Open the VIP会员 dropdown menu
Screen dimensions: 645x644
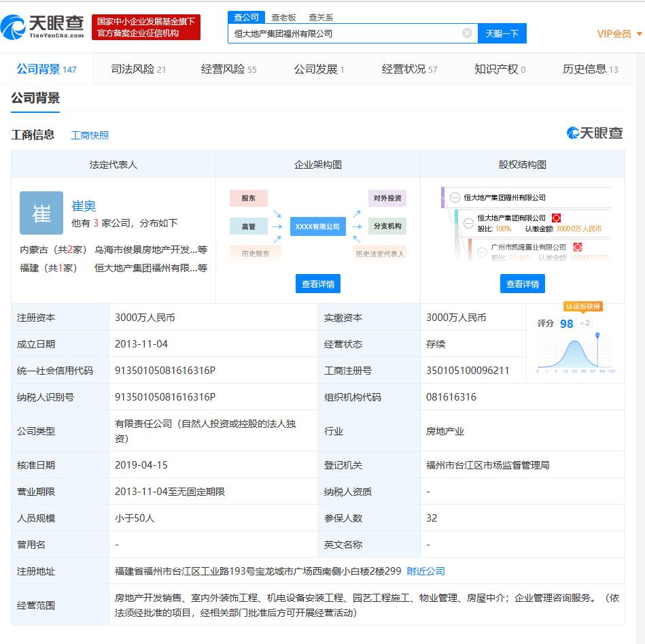tap(619, 34)
